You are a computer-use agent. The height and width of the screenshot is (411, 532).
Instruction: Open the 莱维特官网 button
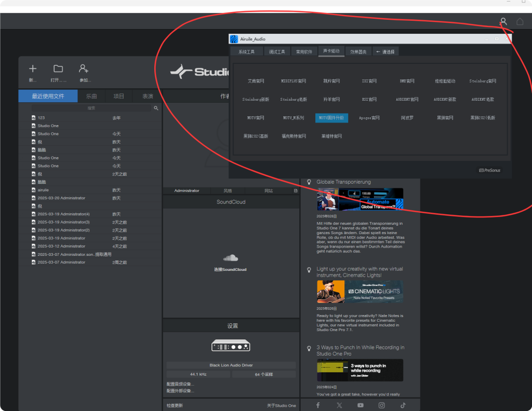pyautogui.click(x=331, y=136)
